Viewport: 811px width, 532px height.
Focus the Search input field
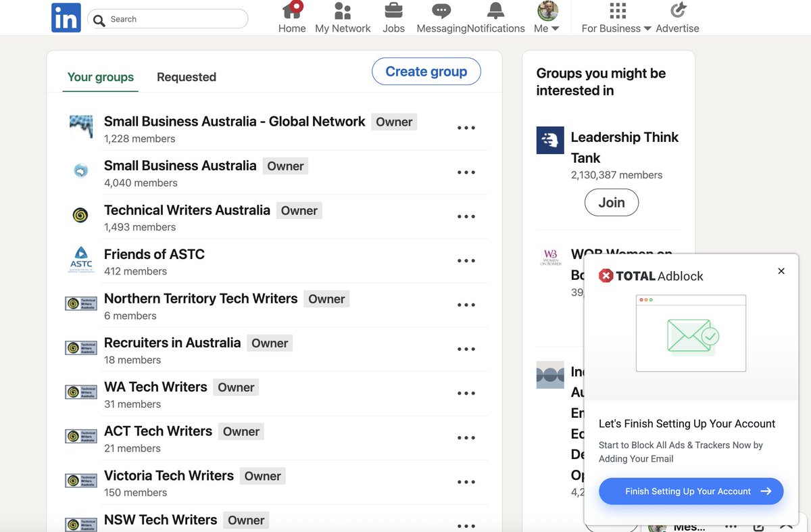pyautogui.click(x=168, y=19)
